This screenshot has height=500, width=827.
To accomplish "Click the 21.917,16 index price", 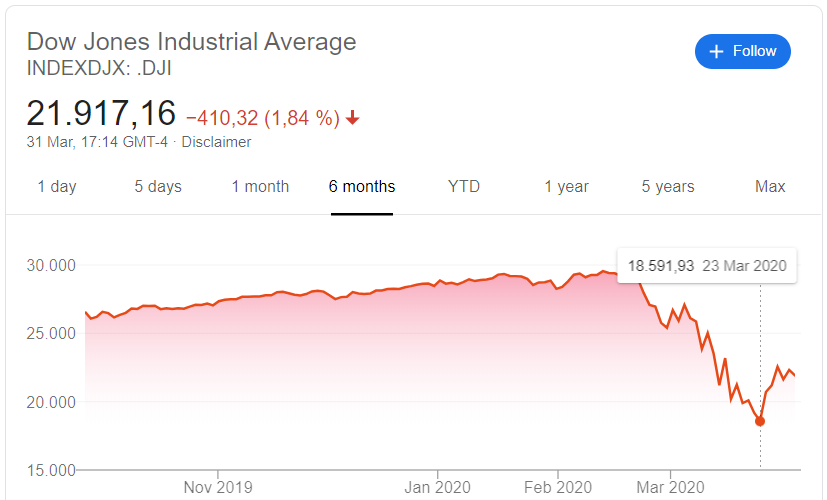I will pyautogui.click(x=101, y=112).
